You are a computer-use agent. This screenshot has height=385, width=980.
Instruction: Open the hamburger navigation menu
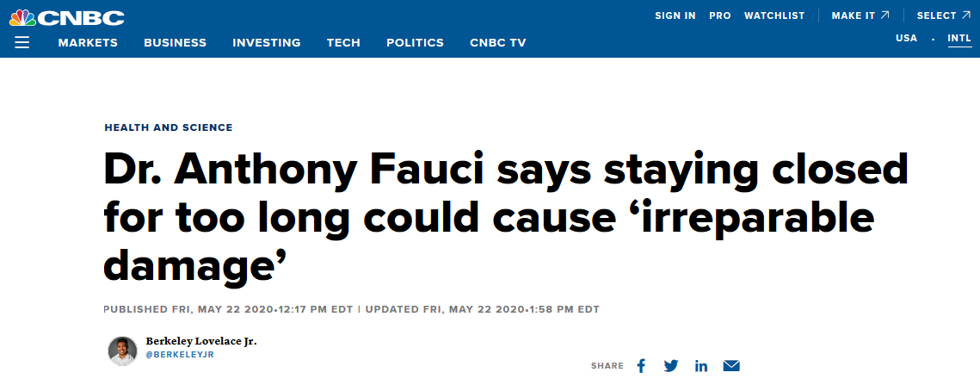(x=22, y=42)
